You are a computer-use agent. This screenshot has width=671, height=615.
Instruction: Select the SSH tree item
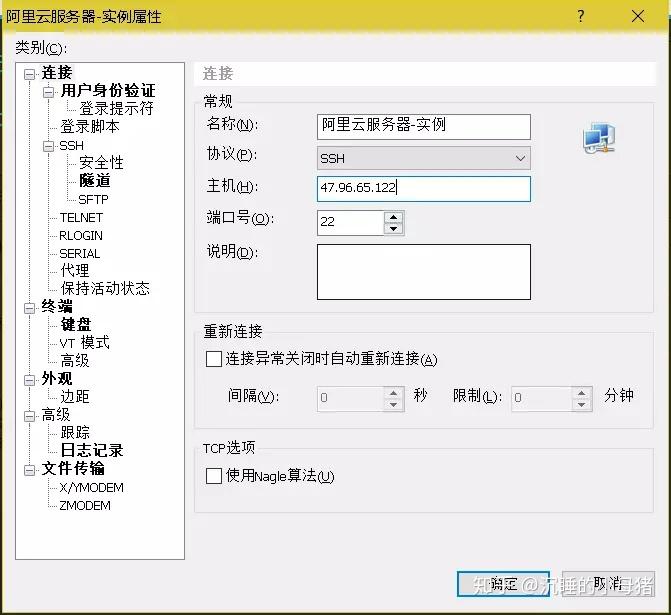[x=71, y=146]
